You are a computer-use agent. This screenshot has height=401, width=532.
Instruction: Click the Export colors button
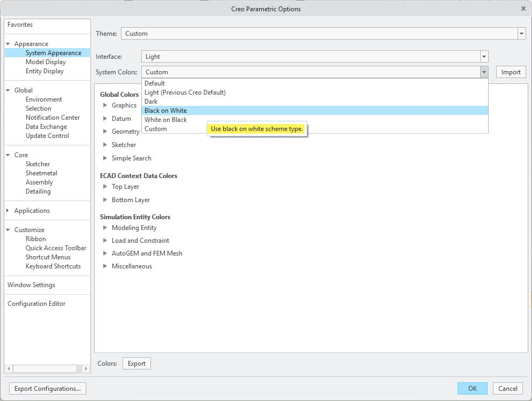136,364
